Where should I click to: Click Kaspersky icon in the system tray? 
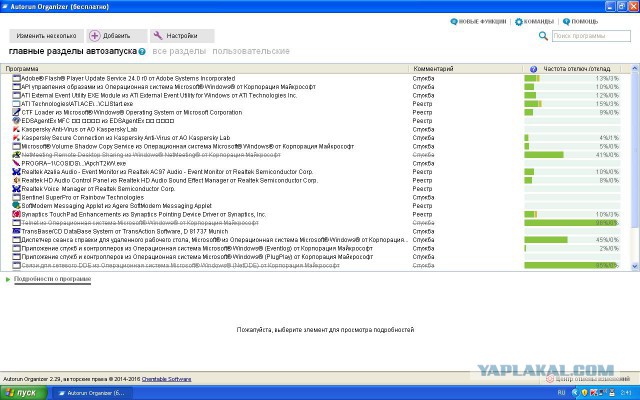click(594, 393)
